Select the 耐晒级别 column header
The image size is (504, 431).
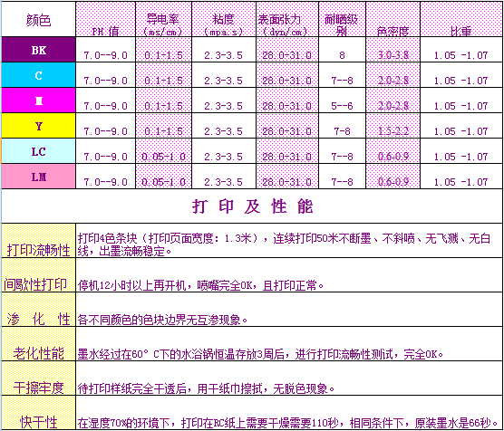coord(342,19)
